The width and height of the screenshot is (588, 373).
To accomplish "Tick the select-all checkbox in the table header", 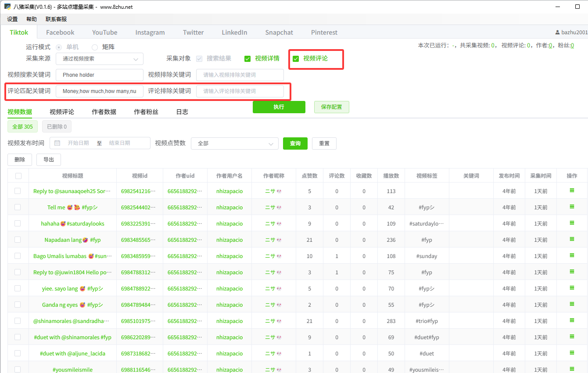I will click(x=18, y=176).
